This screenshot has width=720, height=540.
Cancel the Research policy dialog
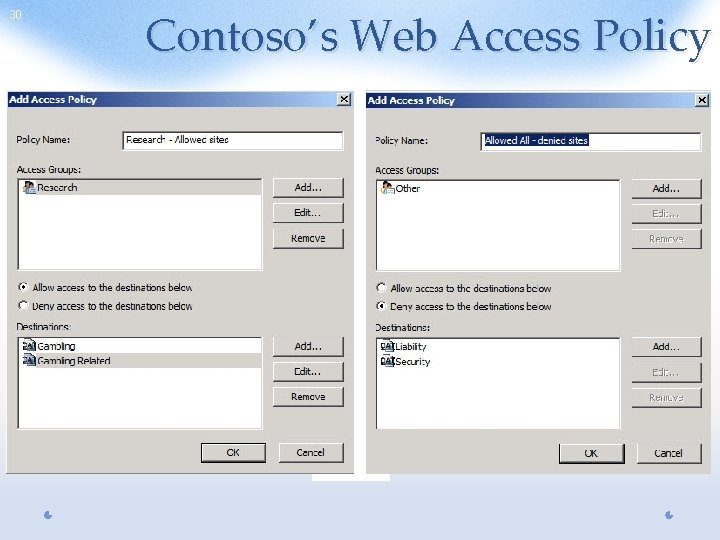click(311, 453)
